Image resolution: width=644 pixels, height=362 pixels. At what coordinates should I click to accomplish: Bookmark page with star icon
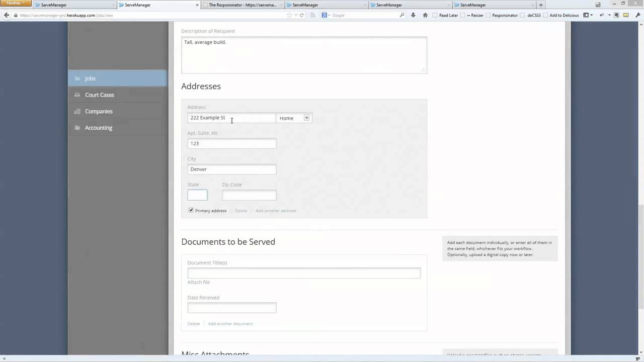click(x=289, y=15)
